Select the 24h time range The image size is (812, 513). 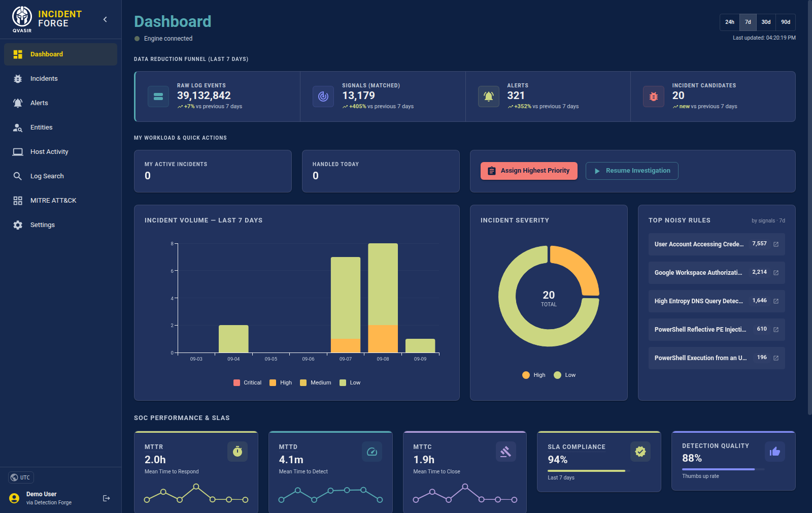click(730, 22)
